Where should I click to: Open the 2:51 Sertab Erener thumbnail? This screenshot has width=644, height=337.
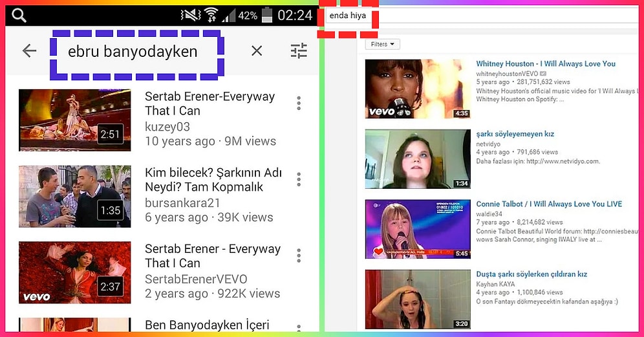pyautogui.click(x=75, y=120)
